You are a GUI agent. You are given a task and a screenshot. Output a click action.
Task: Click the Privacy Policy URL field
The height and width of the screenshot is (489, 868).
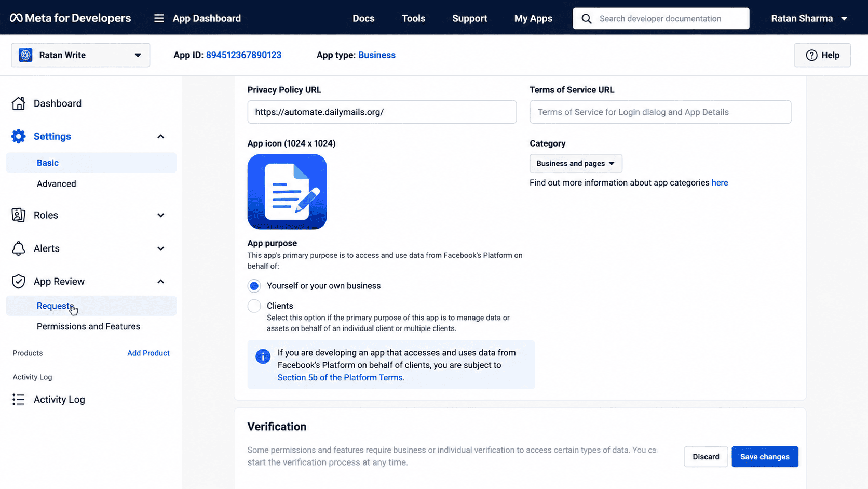pos(382,112)
